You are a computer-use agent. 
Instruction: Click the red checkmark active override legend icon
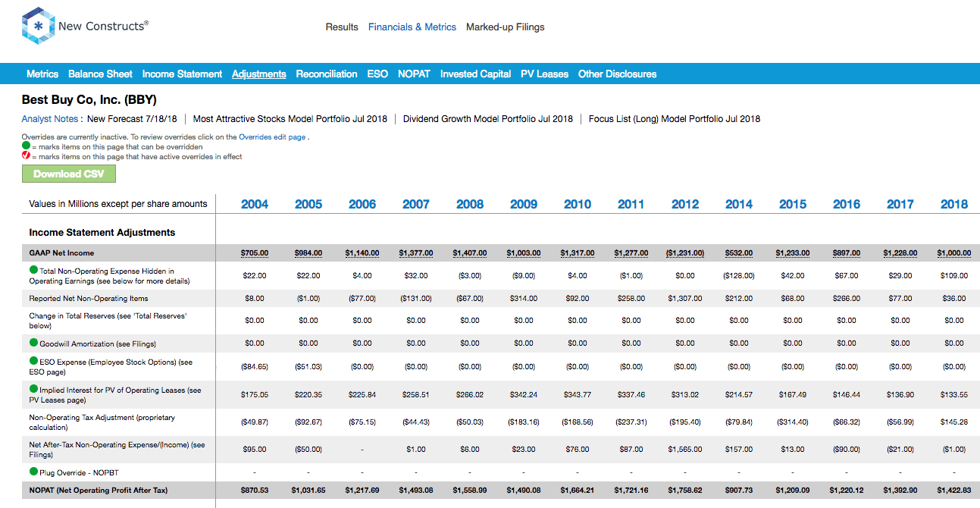pos(26,156)
